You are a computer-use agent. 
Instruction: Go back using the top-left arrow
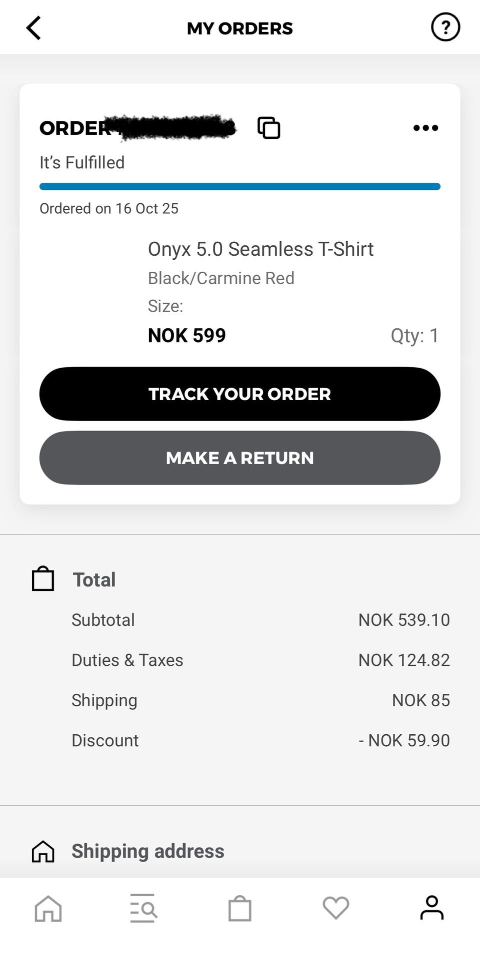pyautogui.click(x=33, y=28)
